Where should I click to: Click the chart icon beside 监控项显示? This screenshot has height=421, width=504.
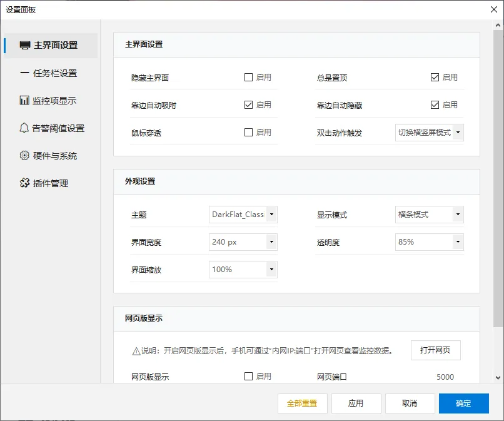(24, 100)
